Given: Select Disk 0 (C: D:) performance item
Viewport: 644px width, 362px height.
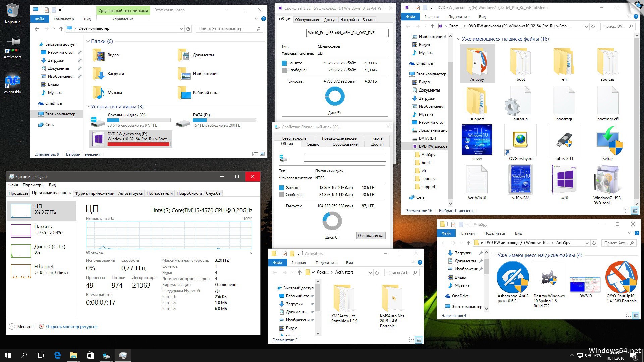Looking at the screenshot, I should (42, 250).
